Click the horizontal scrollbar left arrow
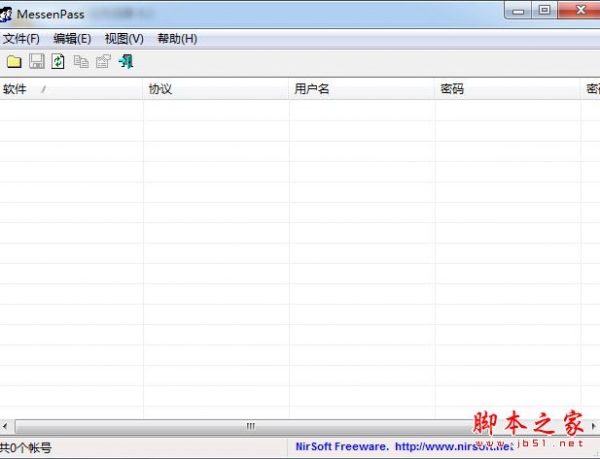 pyautogui.click(x=5, y=426)
